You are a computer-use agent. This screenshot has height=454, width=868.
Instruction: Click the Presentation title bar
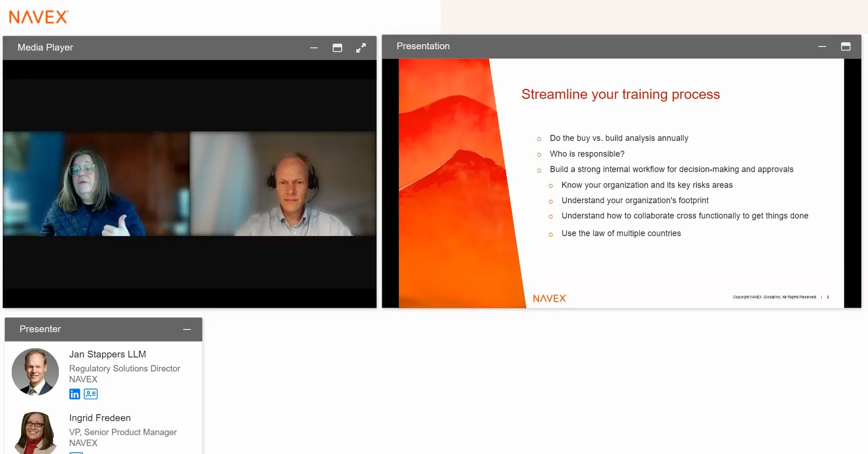(x=588, y=46)
